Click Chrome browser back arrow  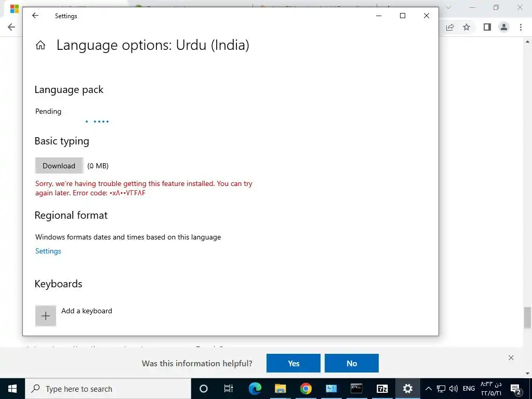click(x=11, y=27)
